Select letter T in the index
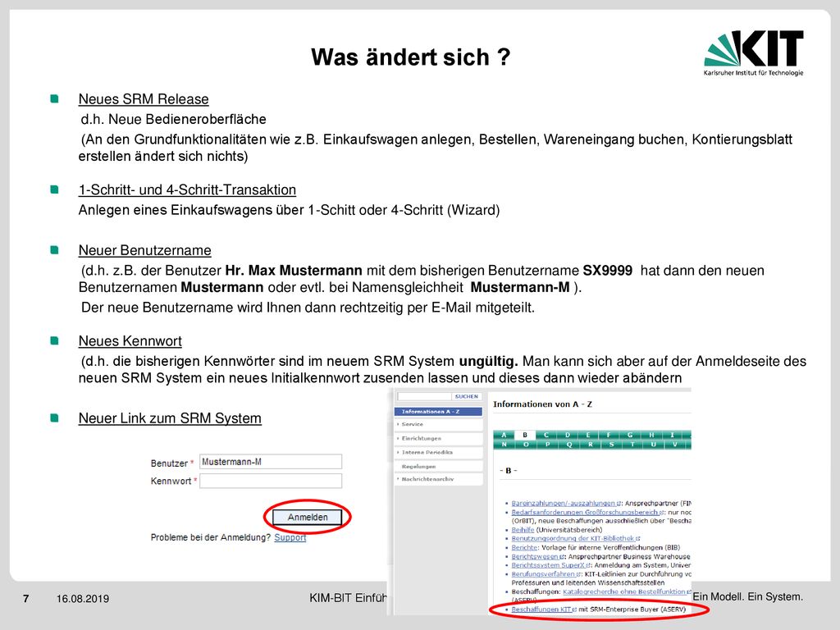840x630 pixels. pyautogui.click(x=632, y=445)
